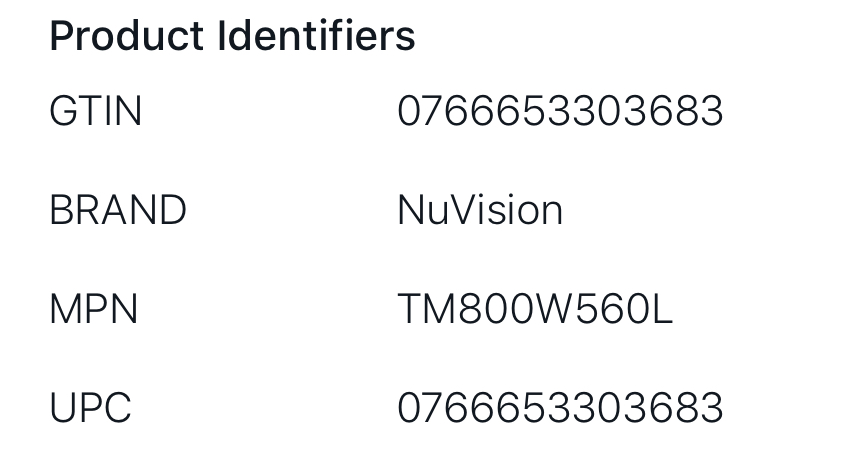This screenshot has width=853, height=476.
Task: Select the UPC number 0766653303683
Action: pos(560,408)
